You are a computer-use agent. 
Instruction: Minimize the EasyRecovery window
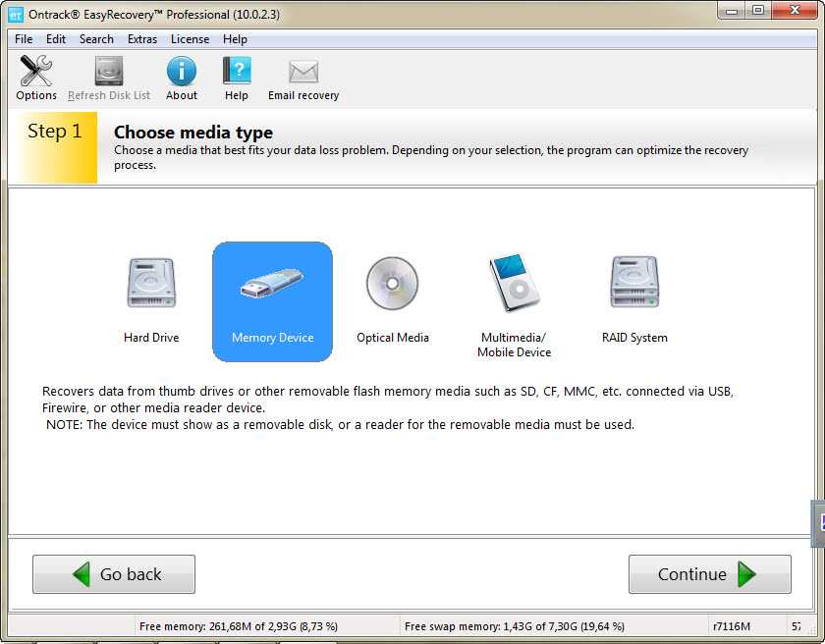coord(732,11)
